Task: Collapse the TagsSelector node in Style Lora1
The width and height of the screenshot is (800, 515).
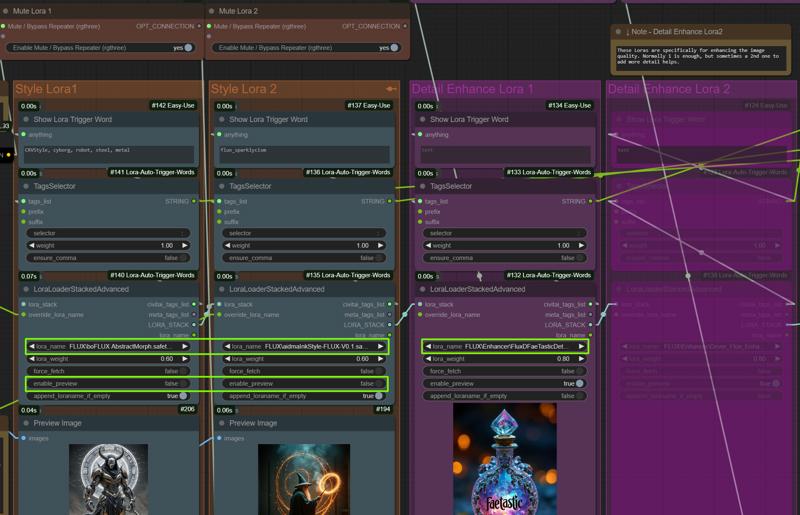Action: 26,186
